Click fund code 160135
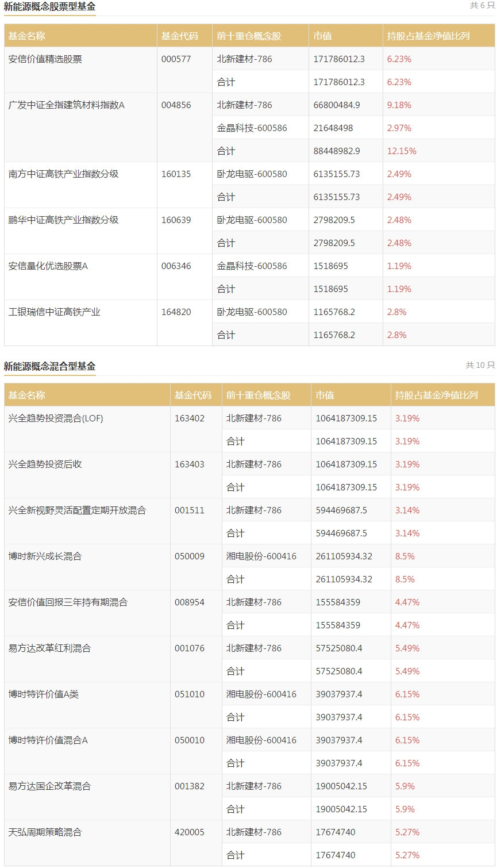The image size is (497, 868). (x=176, y=174)
